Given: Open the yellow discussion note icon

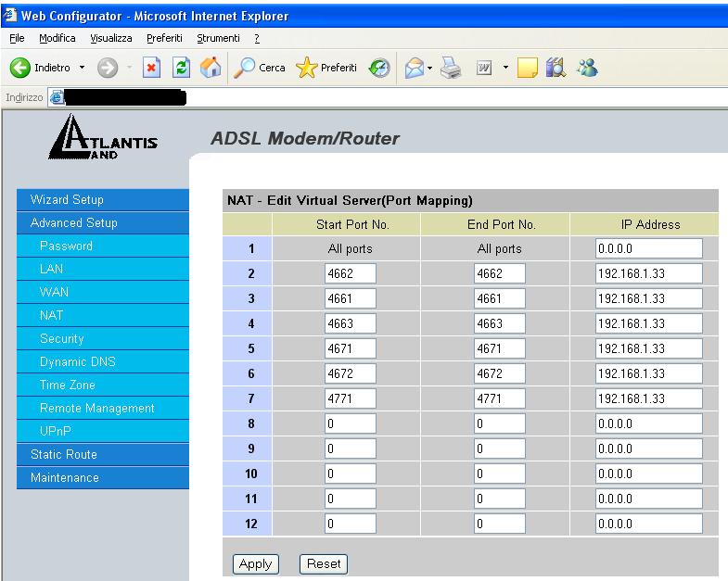Looking at the screenshot, I should pyautogui.click(x=528, y=68).
